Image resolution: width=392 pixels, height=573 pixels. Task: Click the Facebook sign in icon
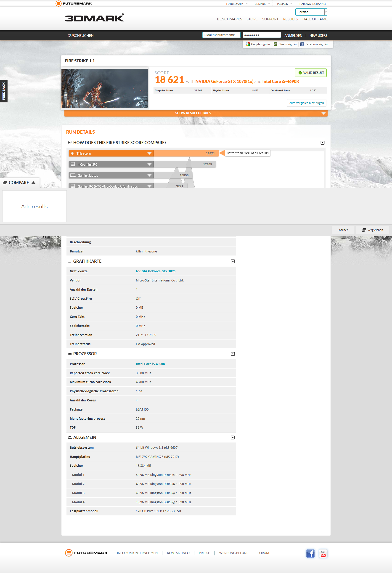pos(302,44)
